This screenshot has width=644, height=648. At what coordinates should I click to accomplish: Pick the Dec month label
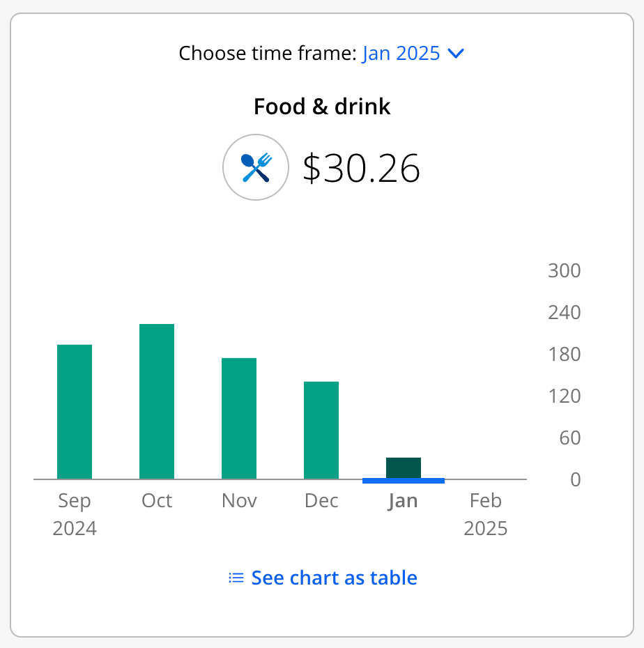[321, 501]
